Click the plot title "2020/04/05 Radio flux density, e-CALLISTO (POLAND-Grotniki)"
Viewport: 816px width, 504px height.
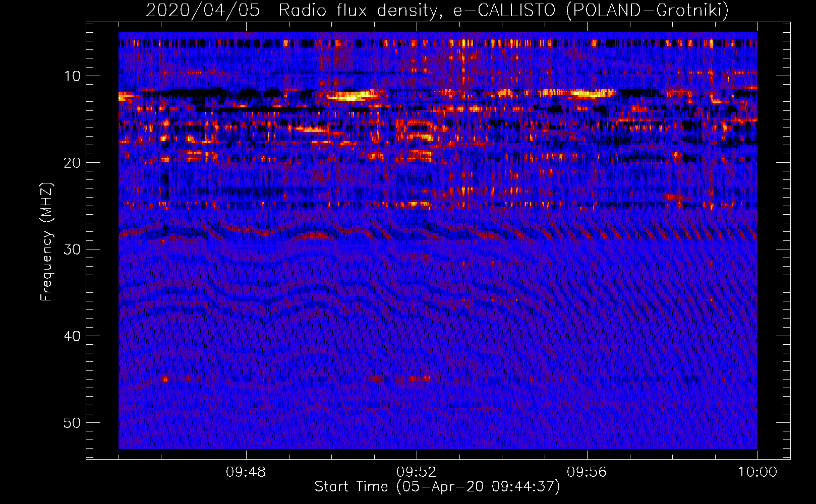[437, 10]
